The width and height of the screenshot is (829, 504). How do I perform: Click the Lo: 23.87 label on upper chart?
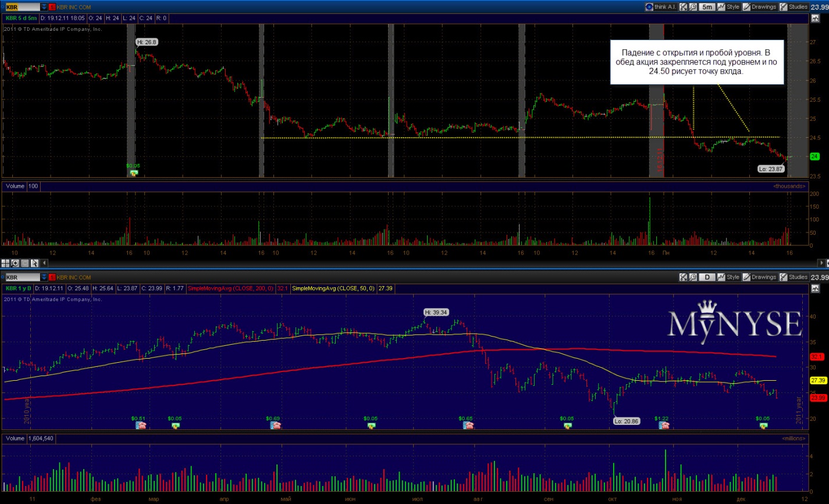[772, 169]
